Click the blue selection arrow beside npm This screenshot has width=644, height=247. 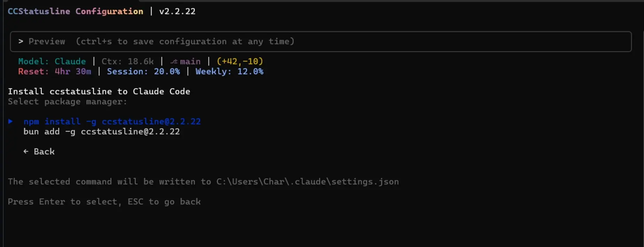(10, 121)
